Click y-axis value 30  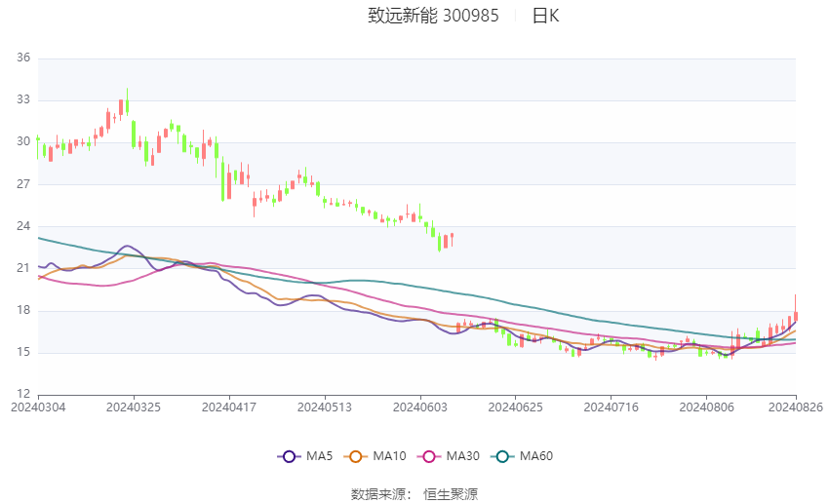click(23, 141)
